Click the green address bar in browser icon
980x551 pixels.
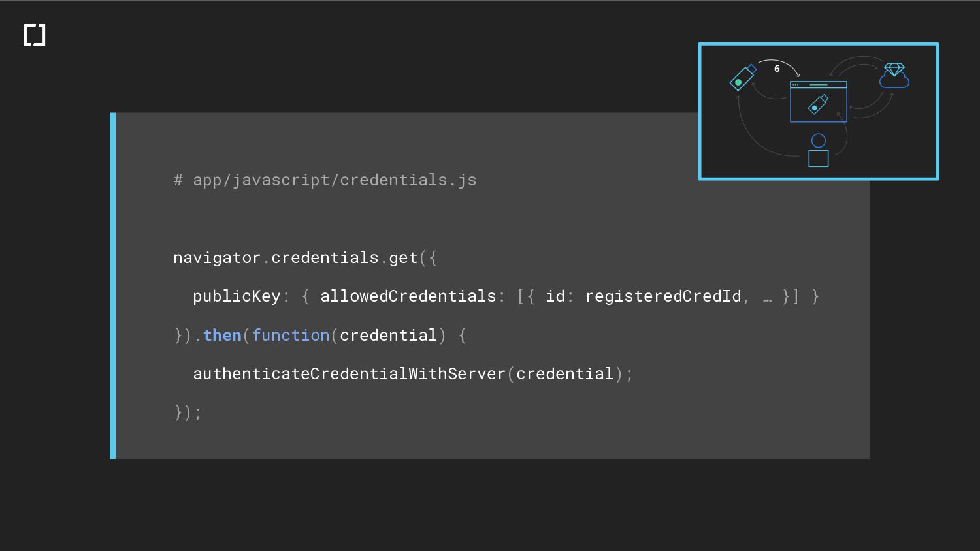[818, 85]
